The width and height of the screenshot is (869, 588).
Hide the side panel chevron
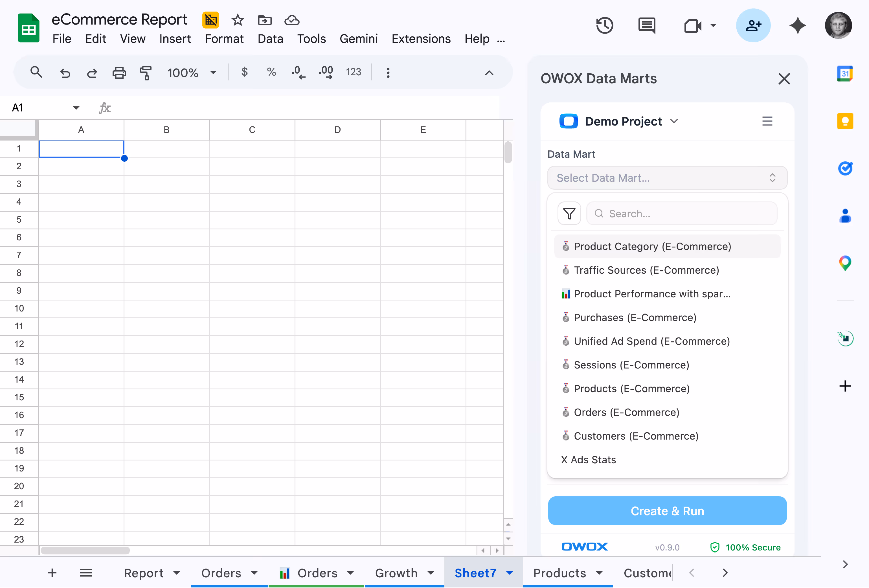point(845,564)
